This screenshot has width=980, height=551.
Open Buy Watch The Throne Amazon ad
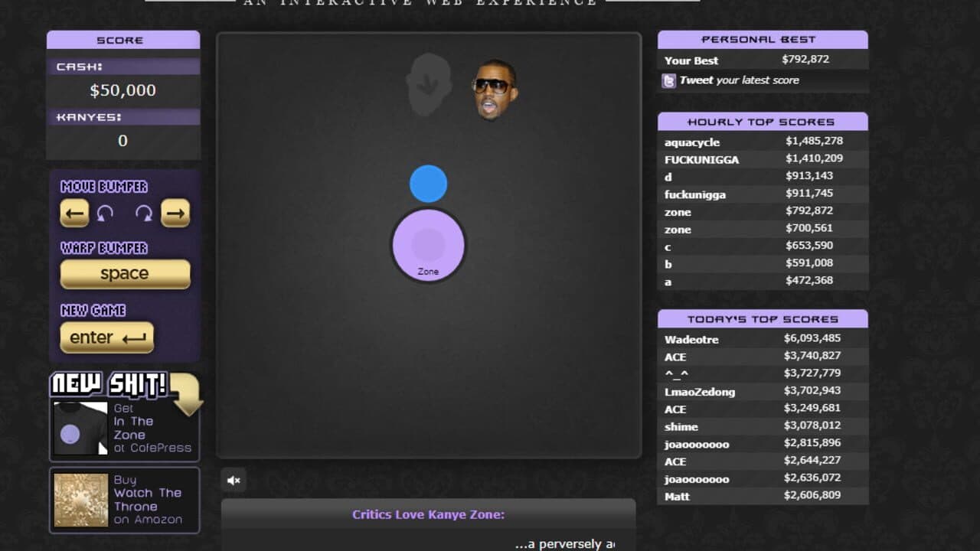125,500
